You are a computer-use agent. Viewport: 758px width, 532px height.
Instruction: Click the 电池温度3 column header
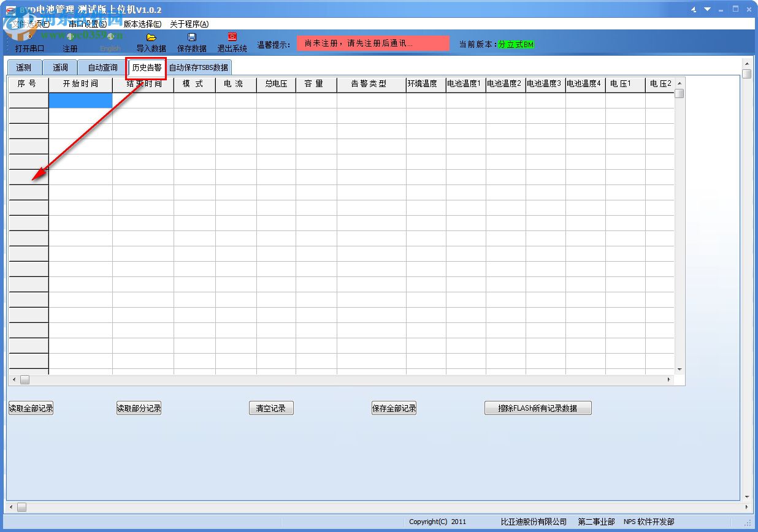click(x=545, y=84)
